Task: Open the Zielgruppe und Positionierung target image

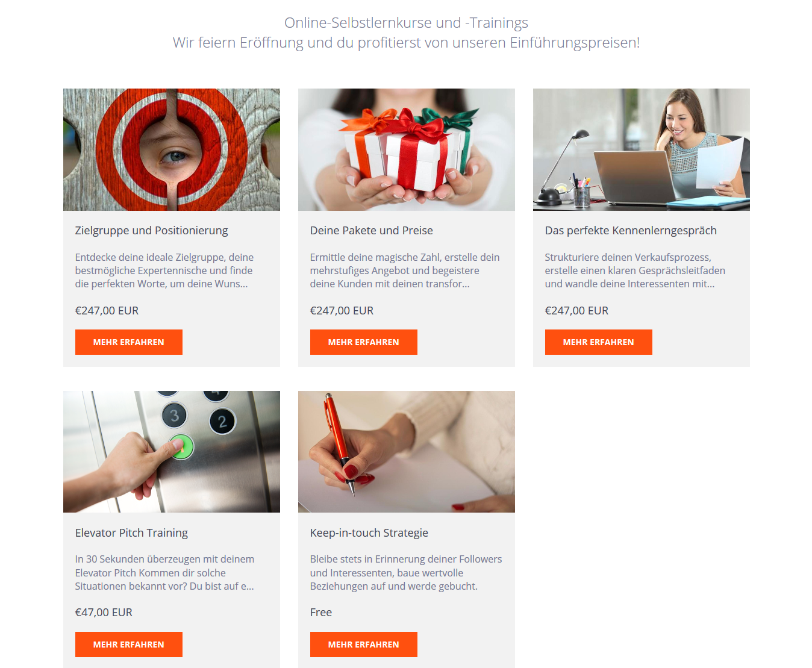Action: (172, 149)
